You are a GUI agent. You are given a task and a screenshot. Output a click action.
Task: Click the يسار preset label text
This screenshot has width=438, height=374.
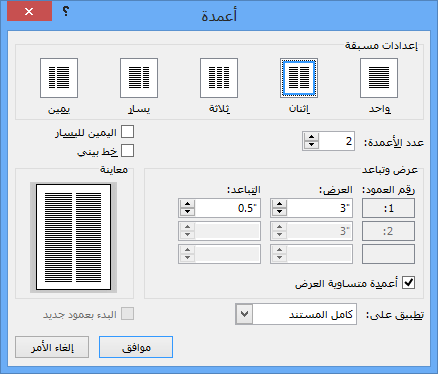pyautogui.click(x=139, y=109)
